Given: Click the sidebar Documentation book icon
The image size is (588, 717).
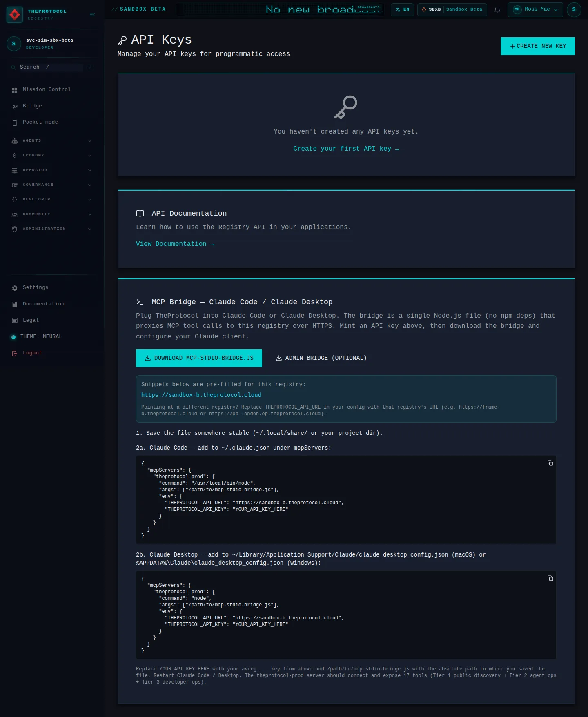Looking at the screenshot, I should pyautogui.click(x=15, y=304).
